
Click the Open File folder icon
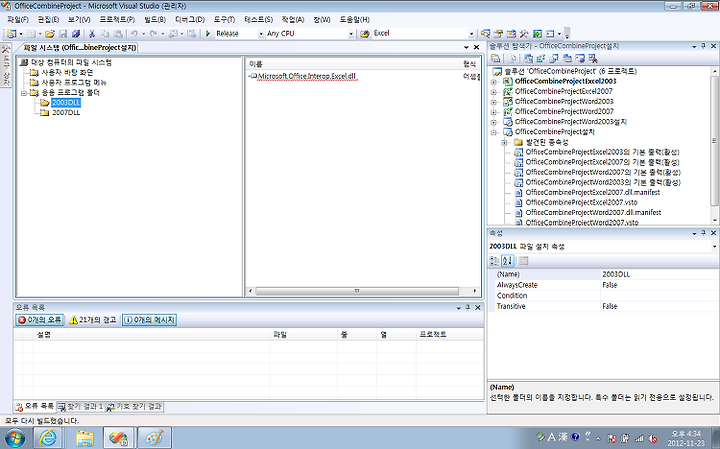coord(50,34)
